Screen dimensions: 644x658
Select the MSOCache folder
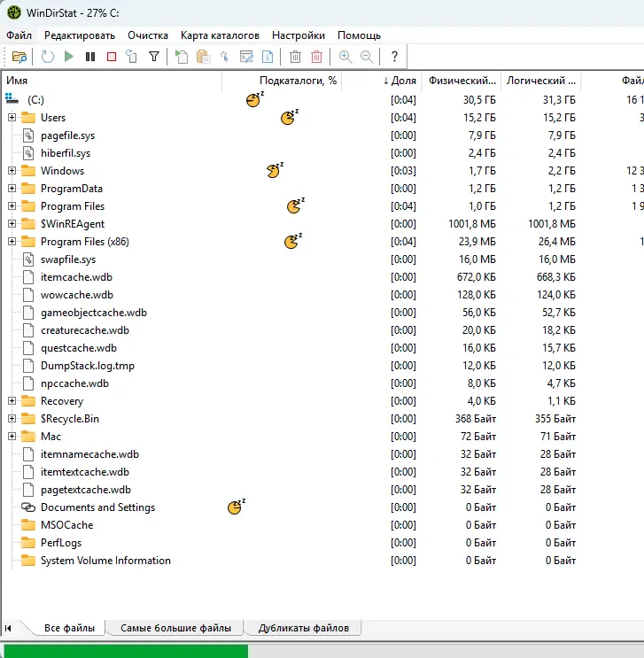click(x=66, y=525)
